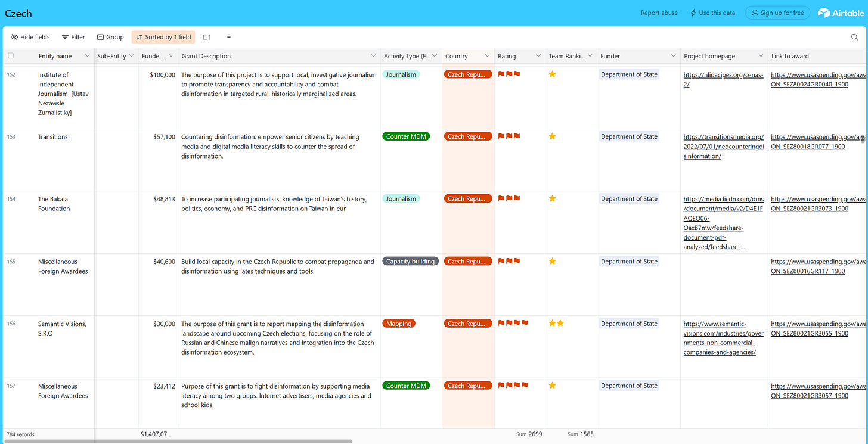Click the Czech view title
Viewport: 868px width, 444px height.
coord(18,13)
